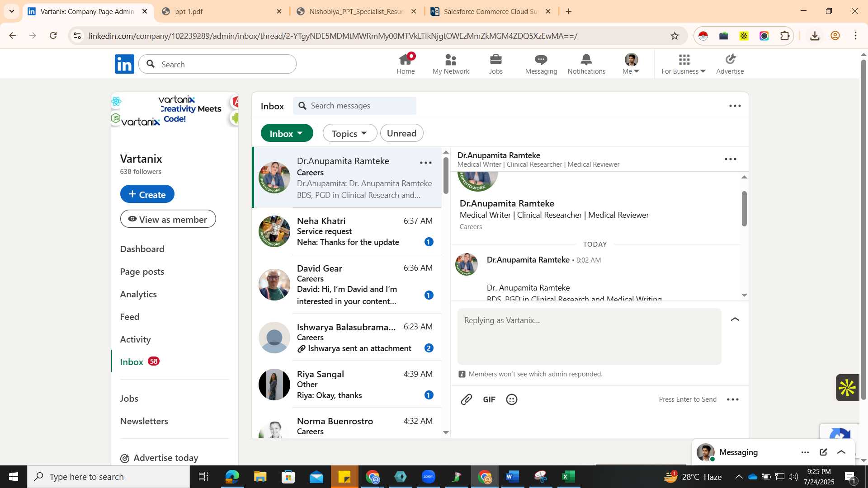868x488 pixels.
Task: Open browser downloads icon
Action: (x=815, y=36)
